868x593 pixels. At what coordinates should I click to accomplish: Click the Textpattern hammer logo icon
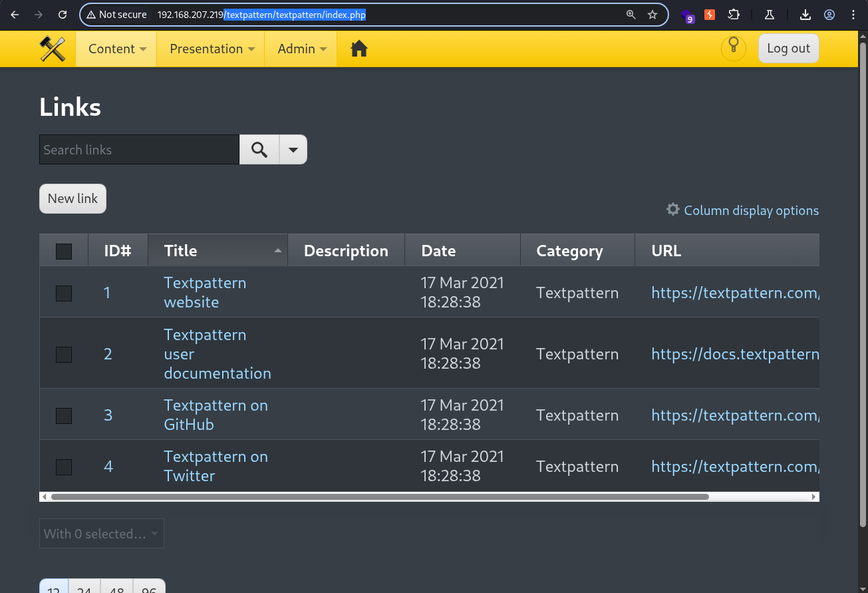tap(53, 49)
